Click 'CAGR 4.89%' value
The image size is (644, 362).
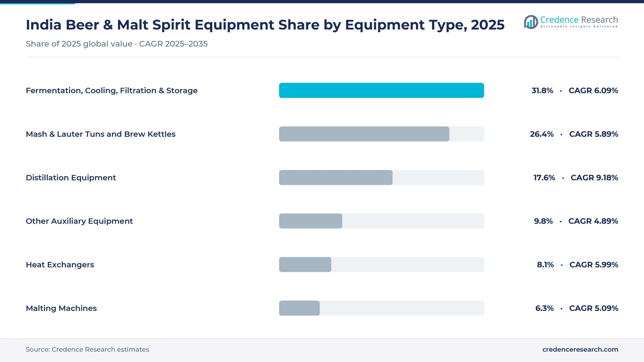593,221
